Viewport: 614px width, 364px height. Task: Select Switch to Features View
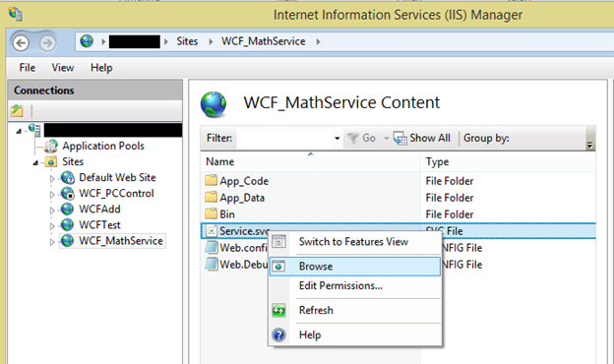(355, 242)
